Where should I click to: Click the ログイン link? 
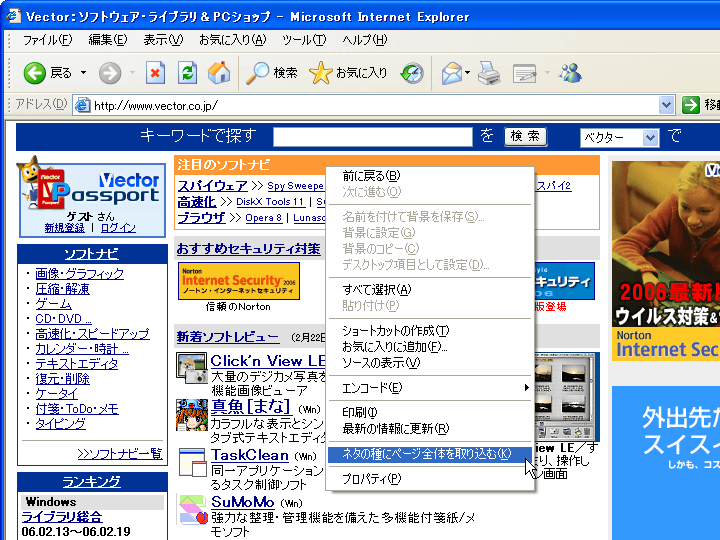click(x=118, y=228)
